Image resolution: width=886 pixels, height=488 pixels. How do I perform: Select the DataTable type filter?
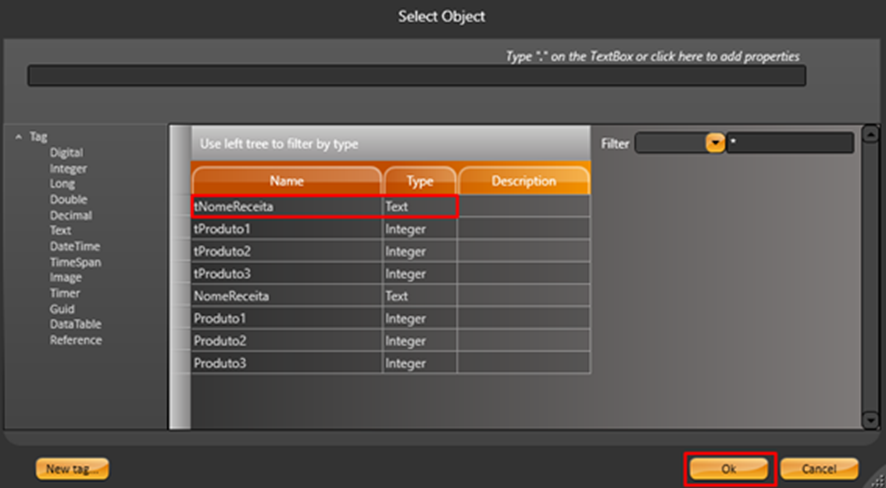pos(75,324)
